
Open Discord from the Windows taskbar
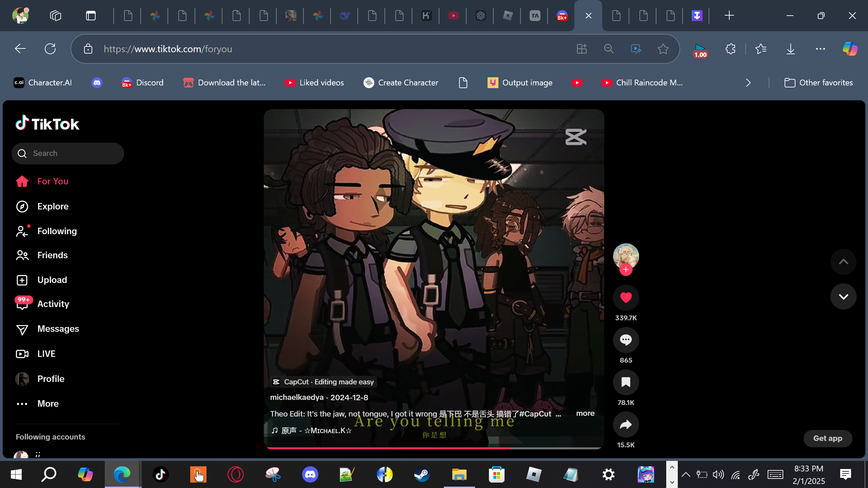click(x=310, y=474)
